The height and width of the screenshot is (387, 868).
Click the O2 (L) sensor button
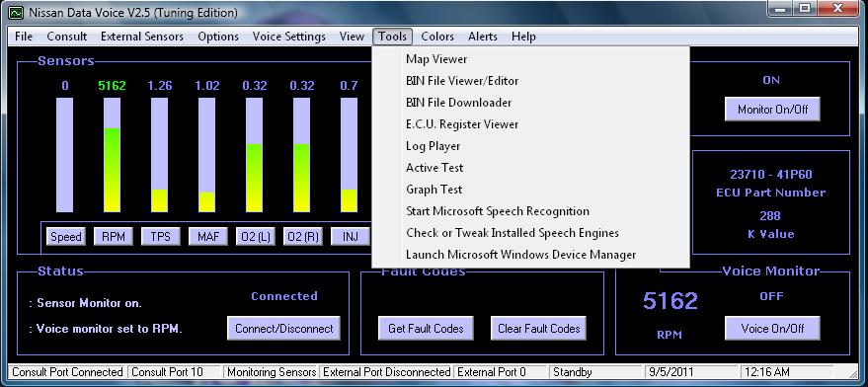click(x=255, y=237)
